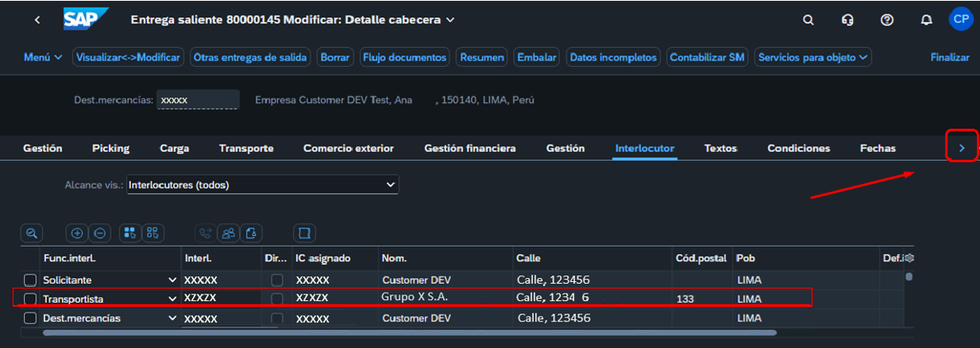Expand the Transportista partner function dropdown

(x=172, y=299)
